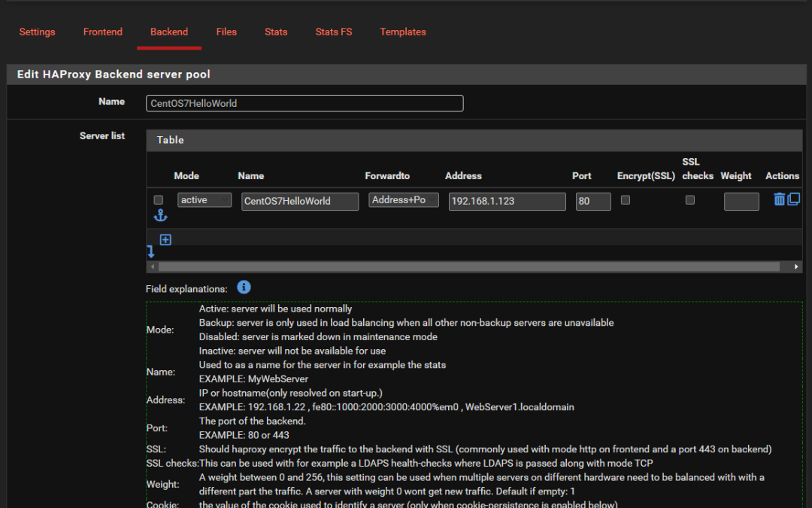Switch to the Frontend tab
Viewport: 812px width, 508px height.
coord(103,32)
